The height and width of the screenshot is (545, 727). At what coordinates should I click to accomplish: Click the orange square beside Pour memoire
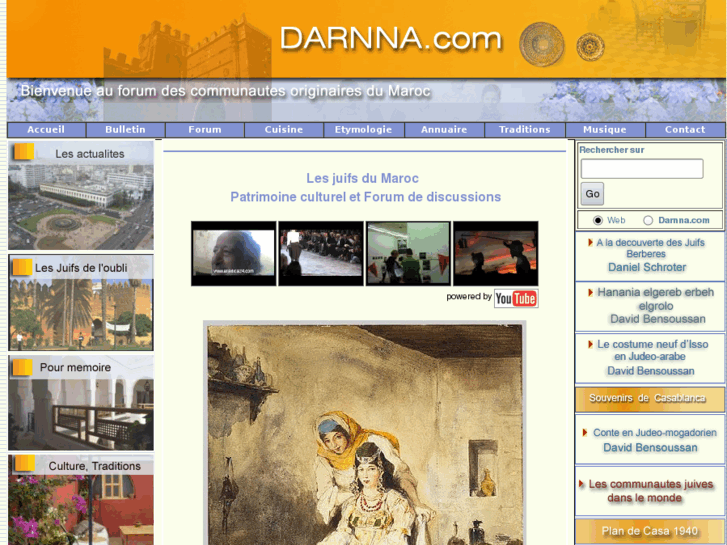coord(22,367)
